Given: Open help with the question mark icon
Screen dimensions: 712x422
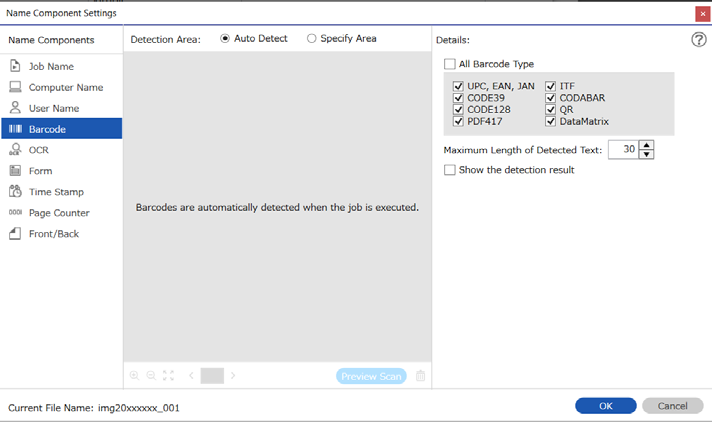Looking at the screenshot, I should (699, 40).
